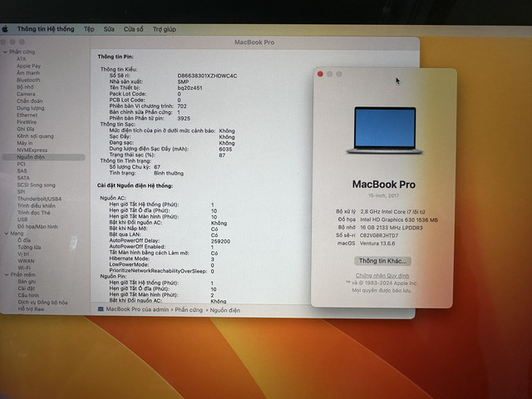532x399 pixels.
Task: Click the 6035 mAh capacity value
Action: [225, 150]
